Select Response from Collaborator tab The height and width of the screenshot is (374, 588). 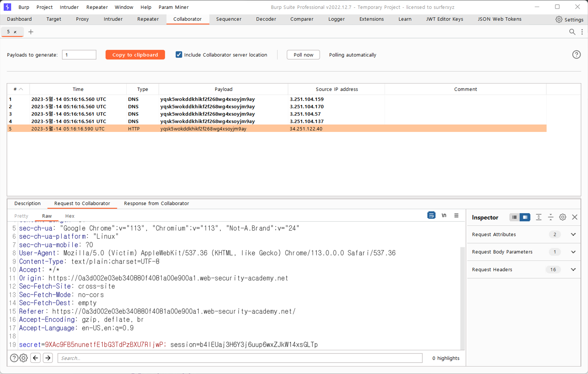pyautogui.click(x=156, y=203)
